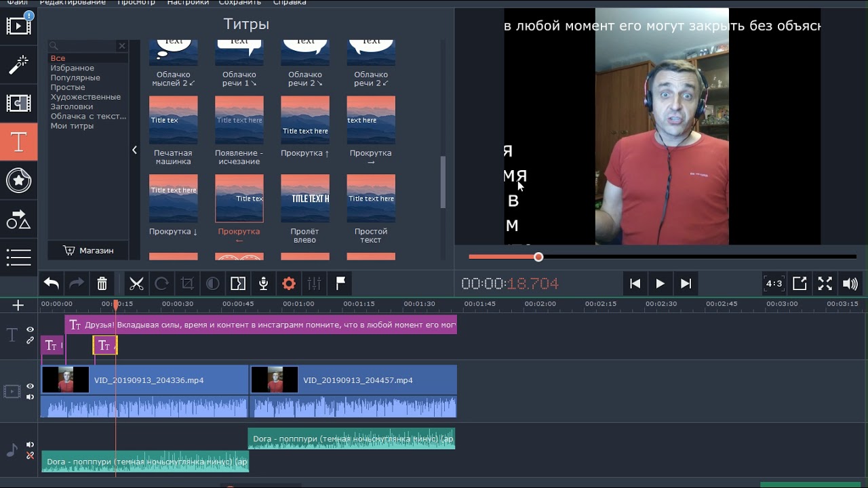Clear the titles search field
This screenshot has width=868, height=488.
122,46
